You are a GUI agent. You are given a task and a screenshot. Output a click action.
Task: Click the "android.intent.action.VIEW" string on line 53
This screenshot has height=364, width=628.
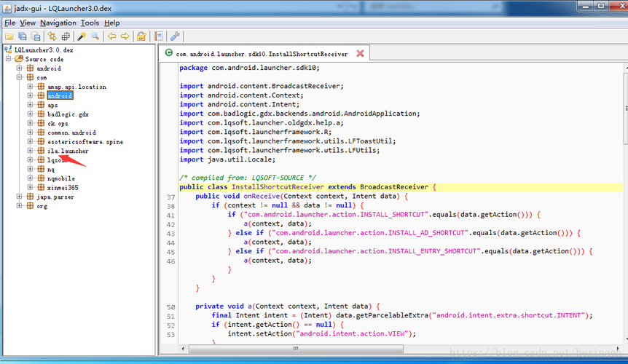pyautogui.click(x=354, y=333)
